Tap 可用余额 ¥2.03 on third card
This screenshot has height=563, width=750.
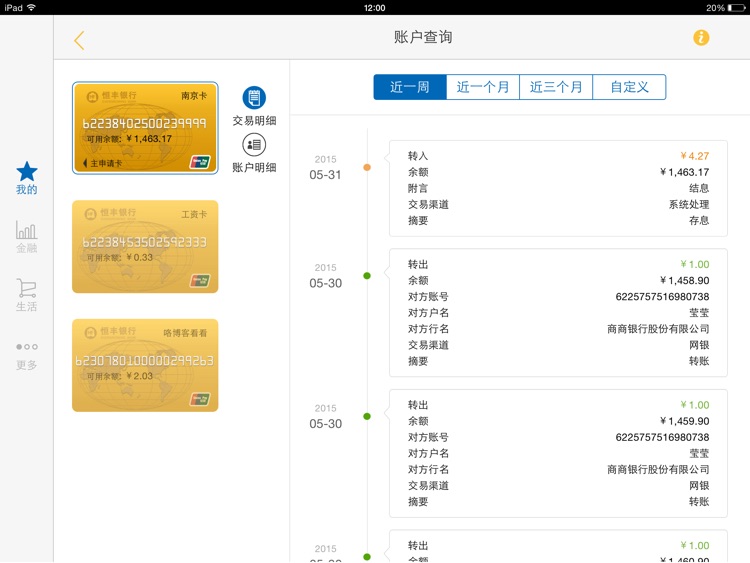click(120, 376)
